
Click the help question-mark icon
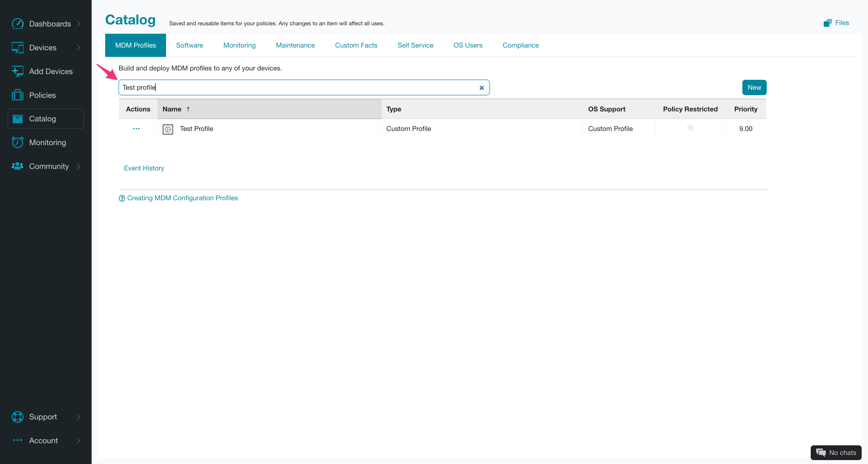tap(122, 198)
